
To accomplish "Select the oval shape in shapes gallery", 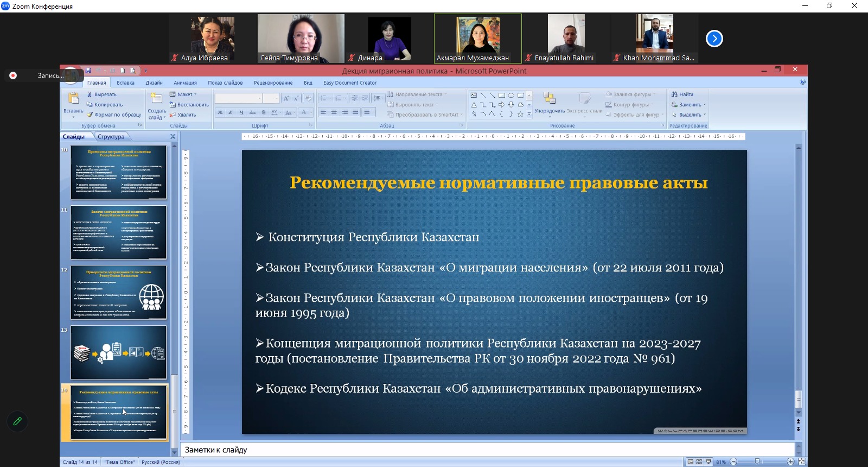I will tap(511, 95).
